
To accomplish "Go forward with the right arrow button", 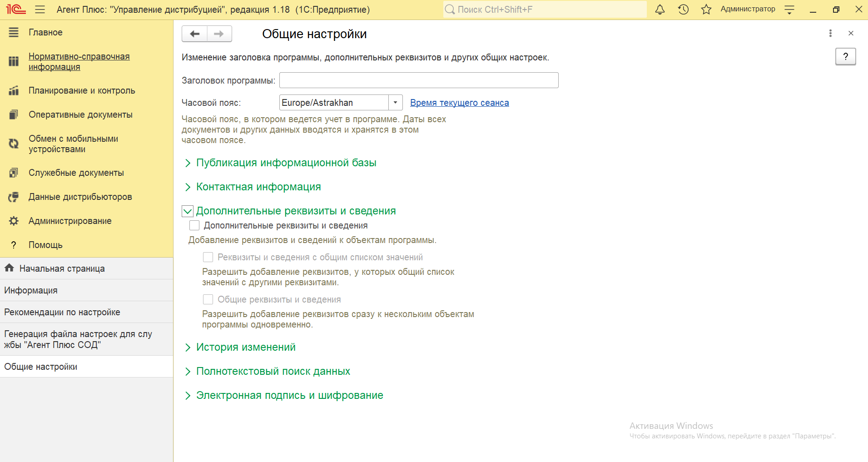I will [219, 34].
